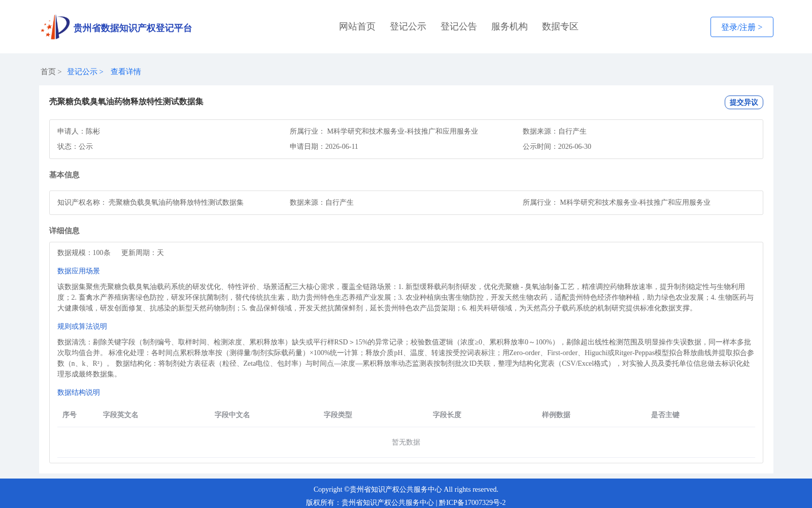Click the Copyright line in the footer
This screenshot has height=508, width=812.
pyautogui.click(x=406, y=489)
